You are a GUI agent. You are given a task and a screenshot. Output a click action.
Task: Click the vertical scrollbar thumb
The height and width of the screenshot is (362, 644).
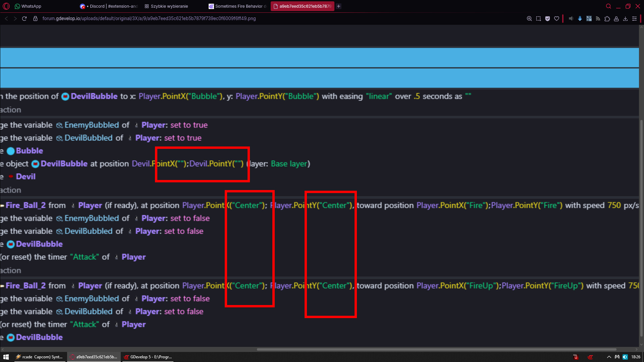pyautogui.click(x=641, y=228)
